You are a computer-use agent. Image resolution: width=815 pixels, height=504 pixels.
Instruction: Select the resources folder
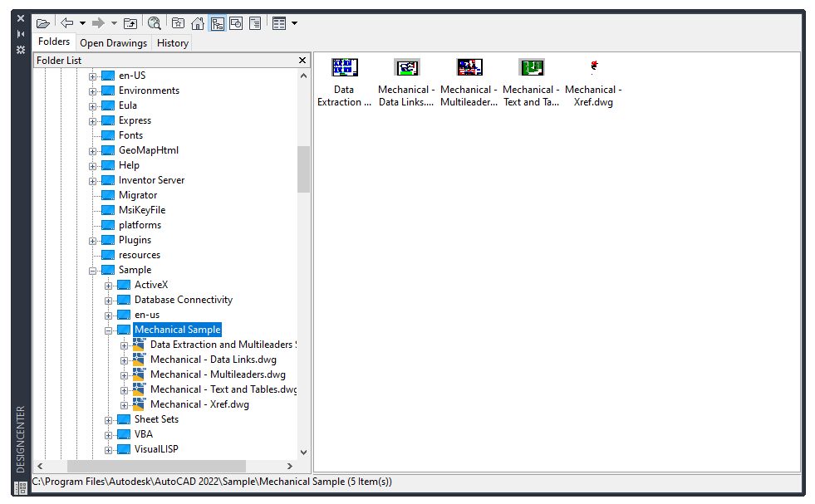tap(140, 255)
